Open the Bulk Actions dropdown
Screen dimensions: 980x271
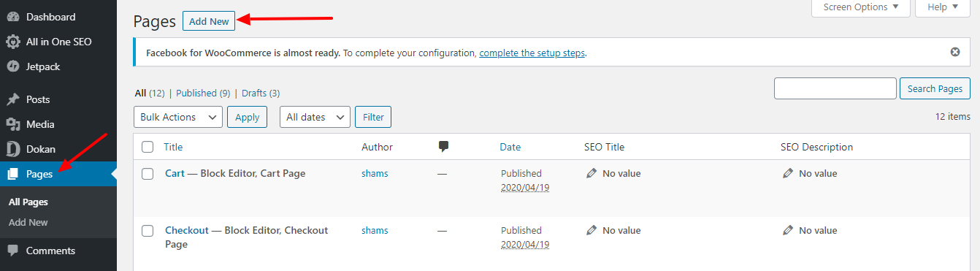178,117
